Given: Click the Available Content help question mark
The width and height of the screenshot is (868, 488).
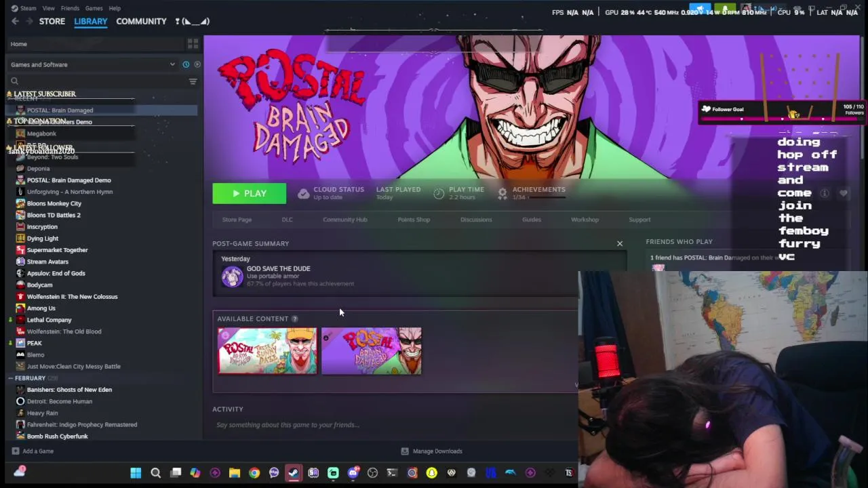Looking at the screenshot, I should (294, 319).
